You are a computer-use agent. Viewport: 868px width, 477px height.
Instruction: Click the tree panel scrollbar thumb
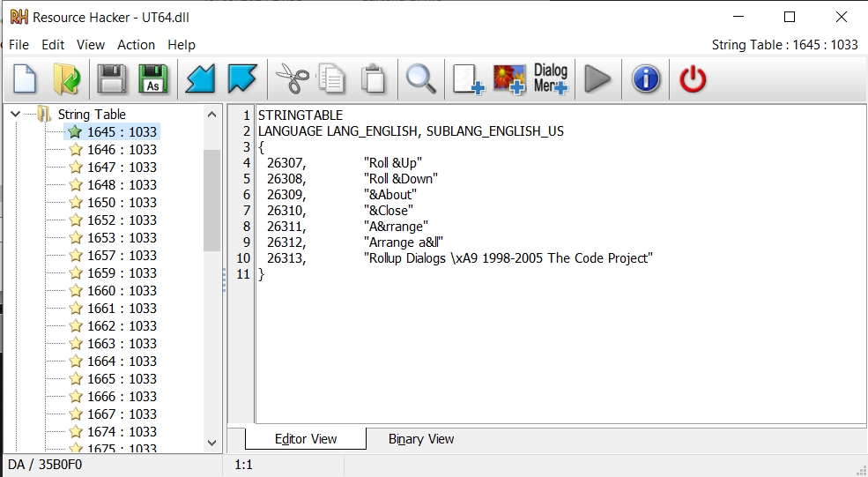point(211,200)
